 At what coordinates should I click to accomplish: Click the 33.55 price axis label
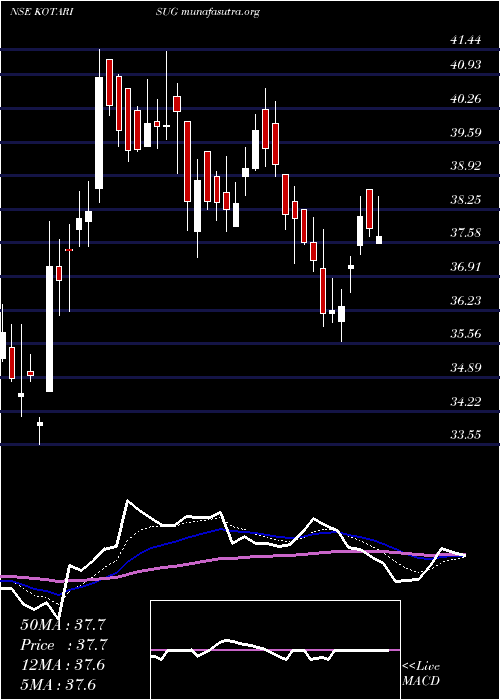pos(466,435)
